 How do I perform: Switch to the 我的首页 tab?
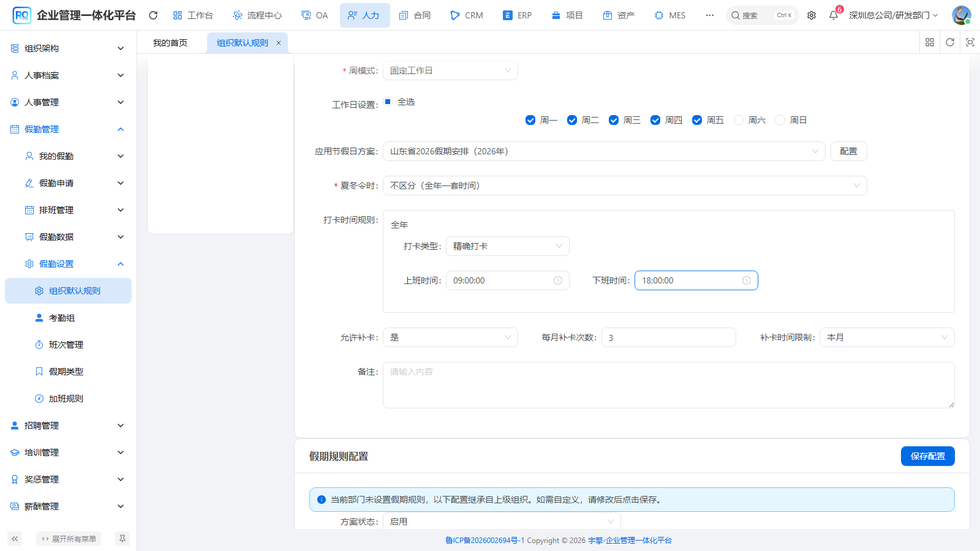coord(170,43)
